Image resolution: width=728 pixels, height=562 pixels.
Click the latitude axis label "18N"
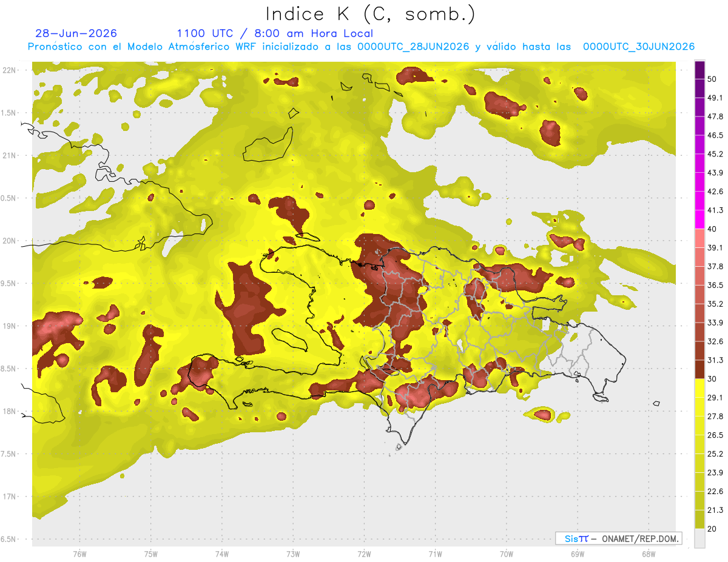(x=9, y=412)
